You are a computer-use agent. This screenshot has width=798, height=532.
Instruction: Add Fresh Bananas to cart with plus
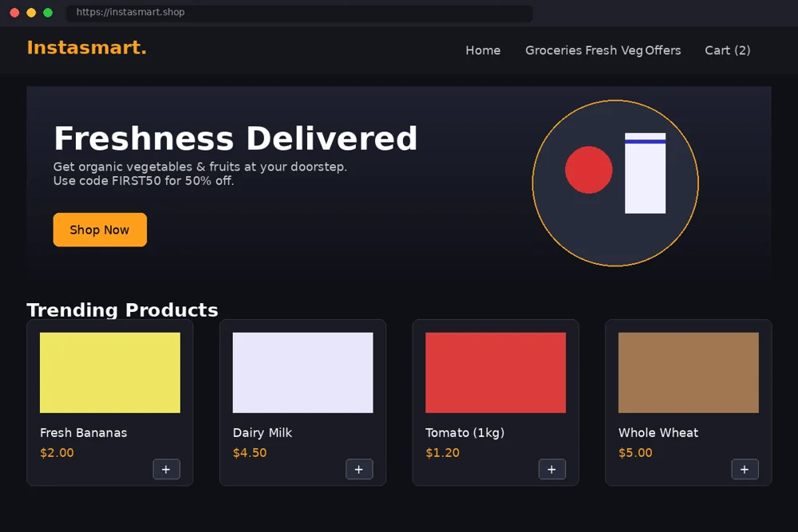pyautogui.click(x=167, y=469)
